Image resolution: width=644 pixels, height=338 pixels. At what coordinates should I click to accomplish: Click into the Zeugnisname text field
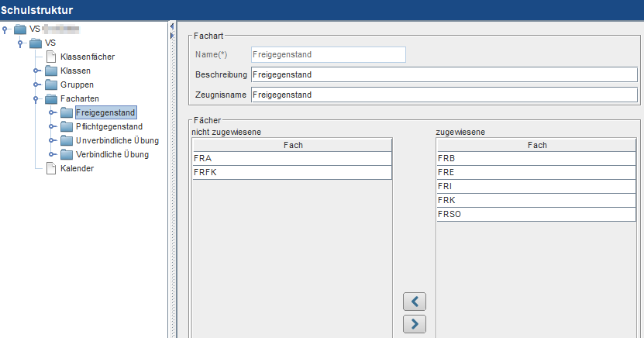click(x=444, y=95)
